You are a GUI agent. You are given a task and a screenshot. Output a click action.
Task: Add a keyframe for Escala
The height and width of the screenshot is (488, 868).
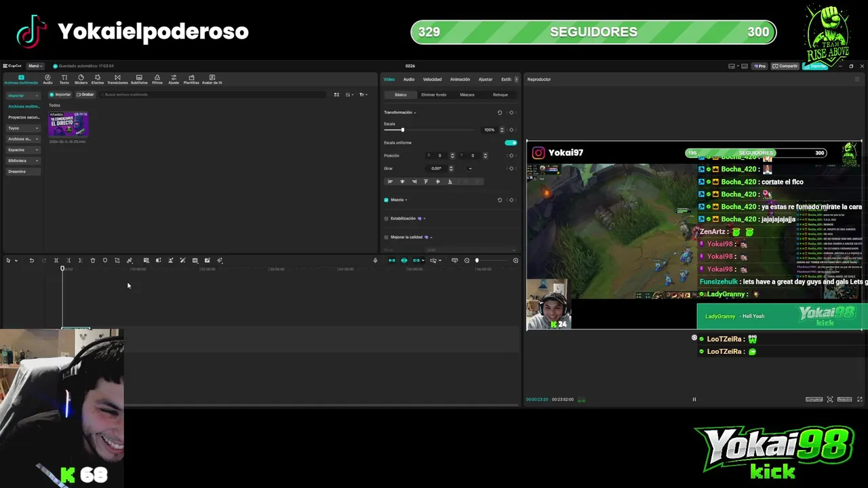pyautogui.click(x=511, y=129)
